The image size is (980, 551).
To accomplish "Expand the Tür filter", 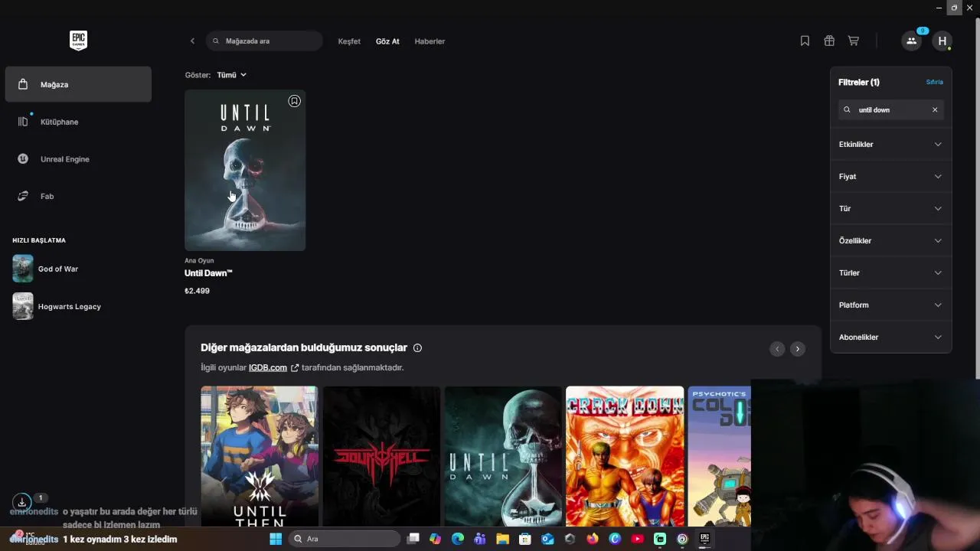I will coord(891,208).
